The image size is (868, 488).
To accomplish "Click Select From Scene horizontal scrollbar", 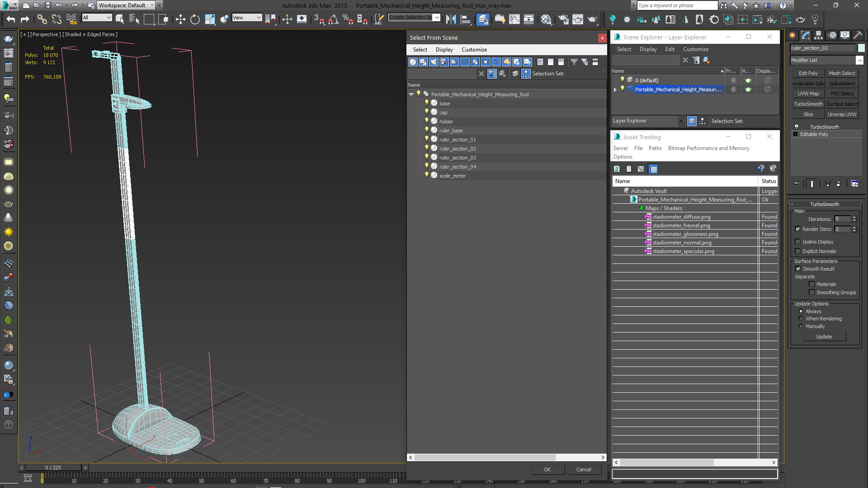I will tap(485, 457).
